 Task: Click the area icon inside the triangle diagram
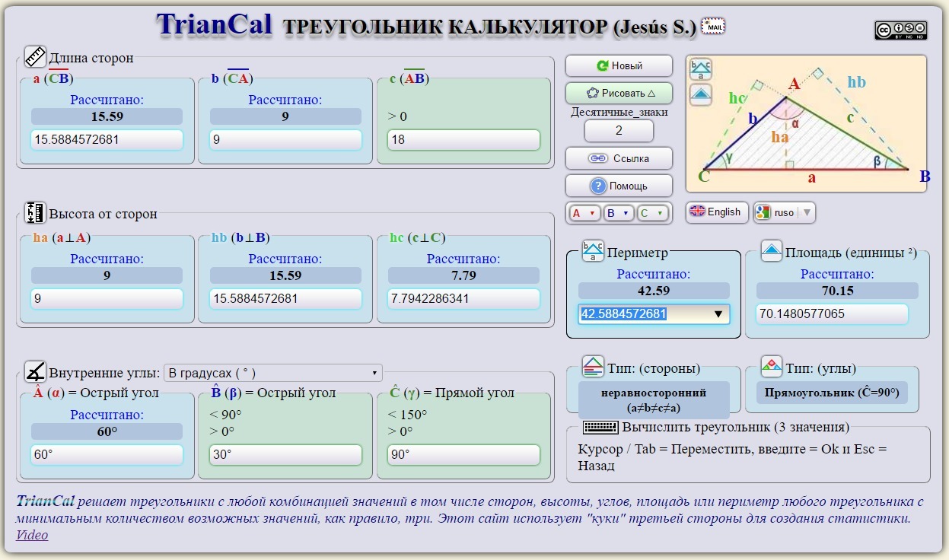coord(701,94)
